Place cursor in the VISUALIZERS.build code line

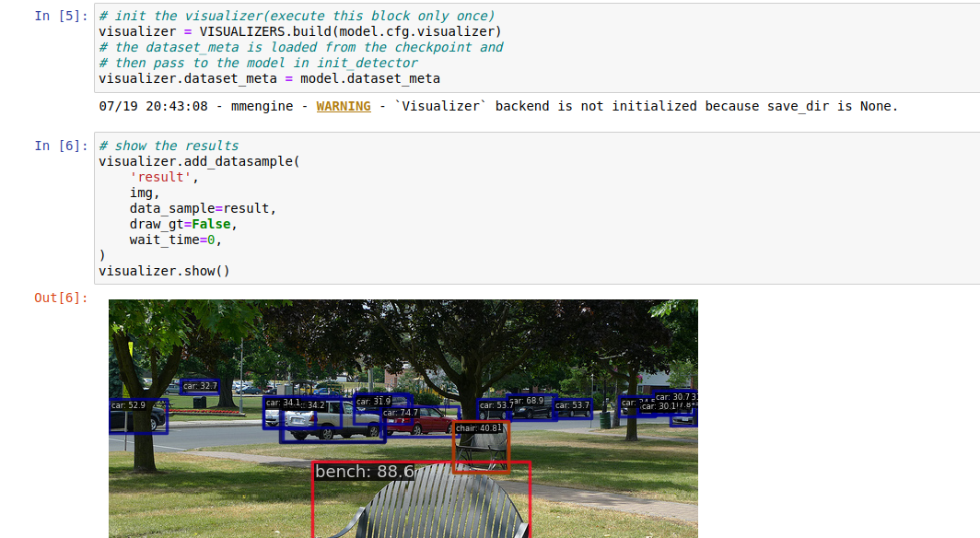coord(300,31)
